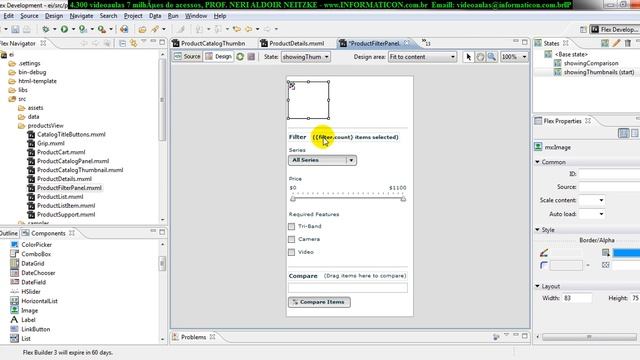Click the blue border color swatch
640x360 pixels.
click(626, 253)
